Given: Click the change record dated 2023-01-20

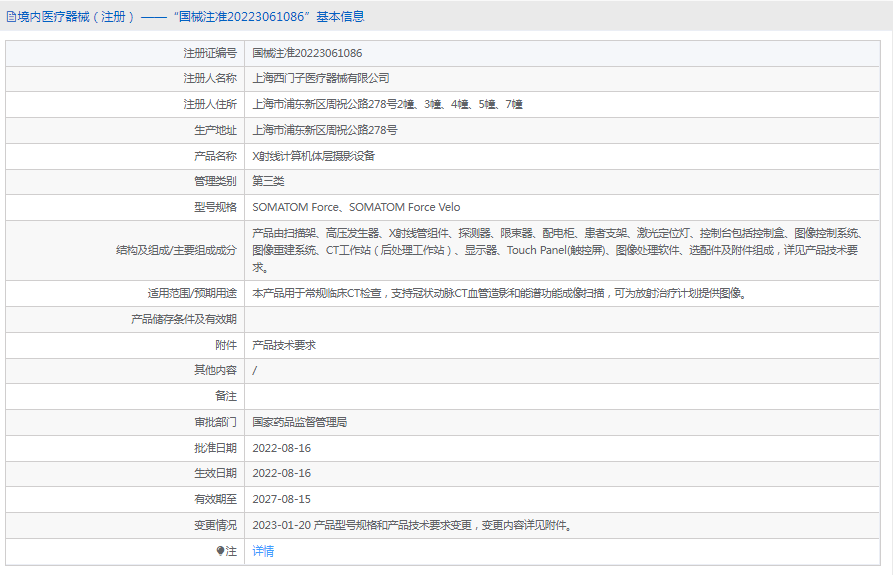Looking at the screenshot, I should (x=412, y=525).
